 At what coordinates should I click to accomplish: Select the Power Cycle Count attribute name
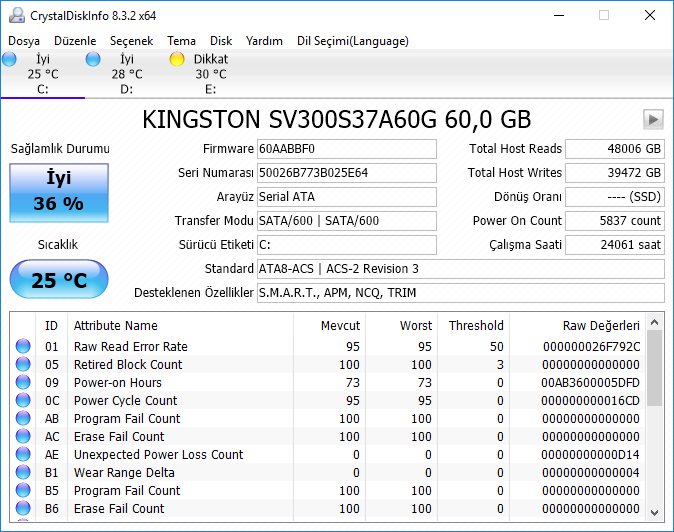tap(126, 401)
